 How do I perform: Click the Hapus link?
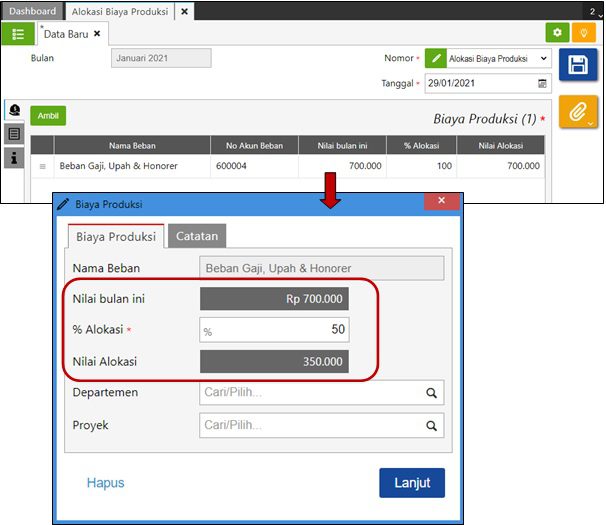coord(105,483)
